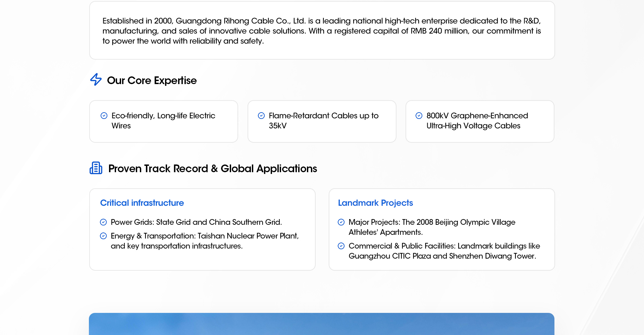Click the check icon beside Energy & Transportation
The height and width of the screenshot is (335, 644).
(x=103, y=236)
